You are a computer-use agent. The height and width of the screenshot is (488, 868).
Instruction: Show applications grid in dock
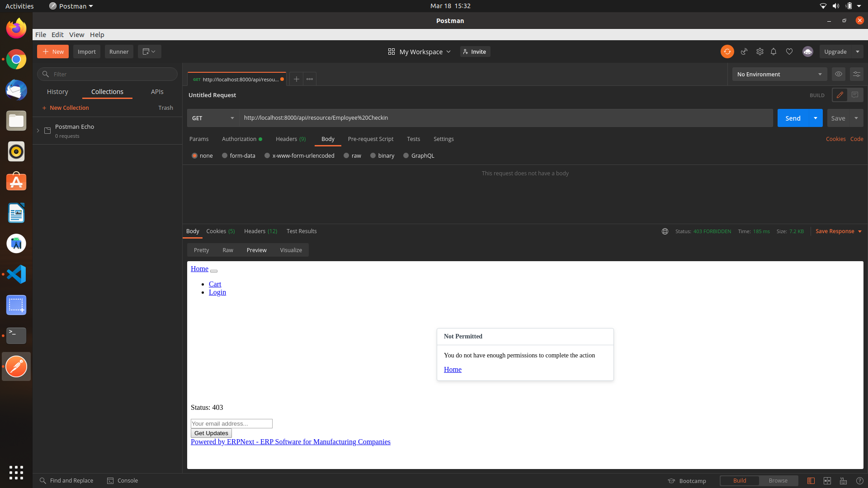[16, 473]
